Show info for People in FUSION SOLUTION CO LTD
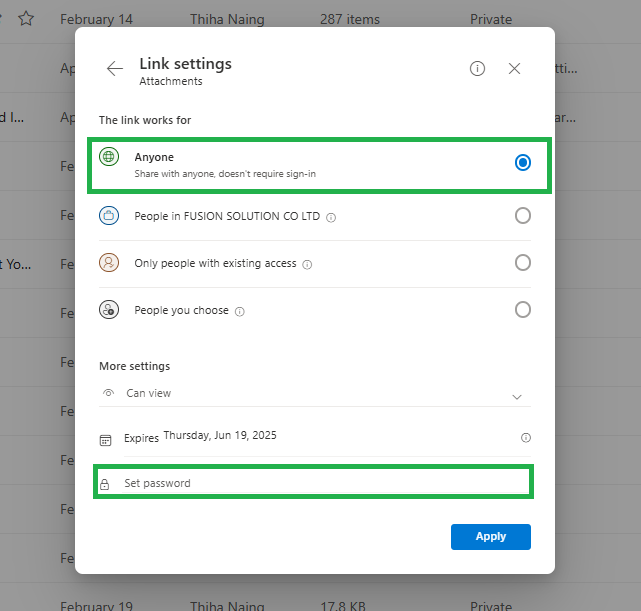The width and height of the screenshot is (641, 611). tap(331, 217)
